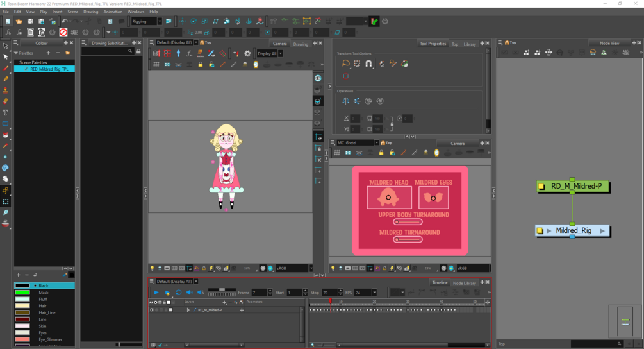This screenshot has width=644, height=349.
Task: Toggle the eye view-mode button beside Camera view
Action: point(318,78)
